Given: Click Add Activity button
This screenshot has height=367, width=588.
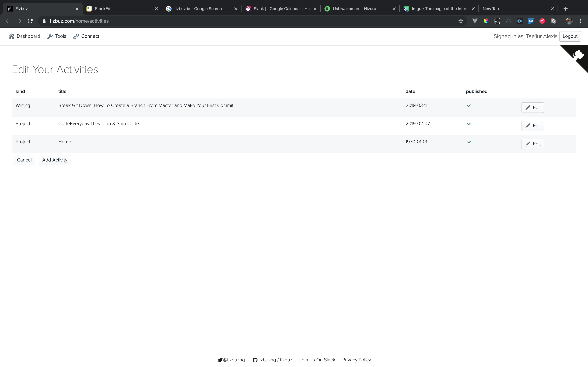Looking at the screenshot, I should [55, 160].
